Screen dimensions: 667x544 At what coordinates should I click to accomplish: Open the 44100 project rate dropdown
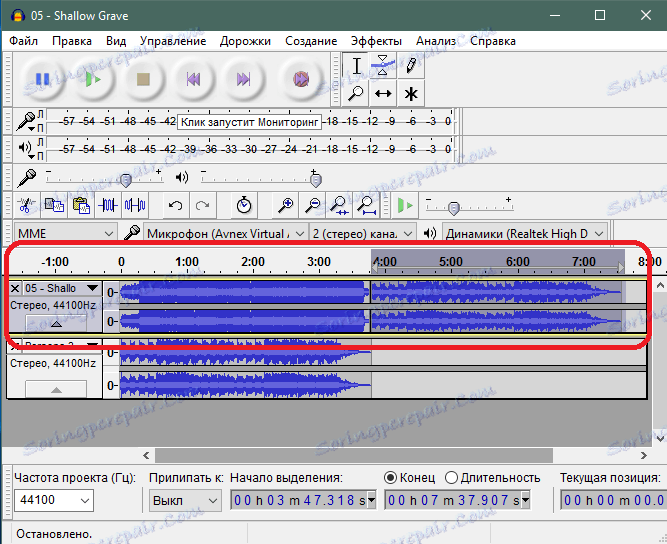click(x=55, y=500)
